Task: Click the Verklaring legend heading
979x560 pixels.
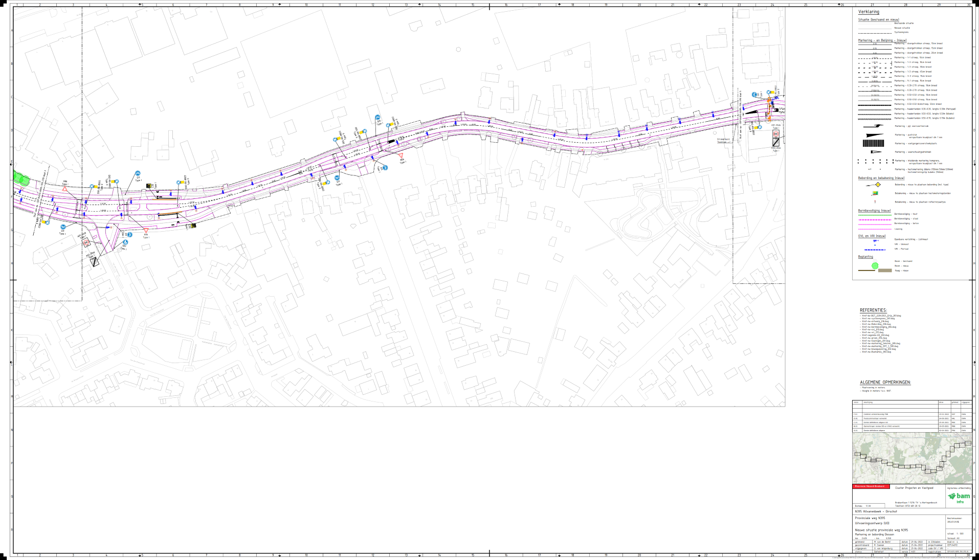Action: tap(869, 12)
